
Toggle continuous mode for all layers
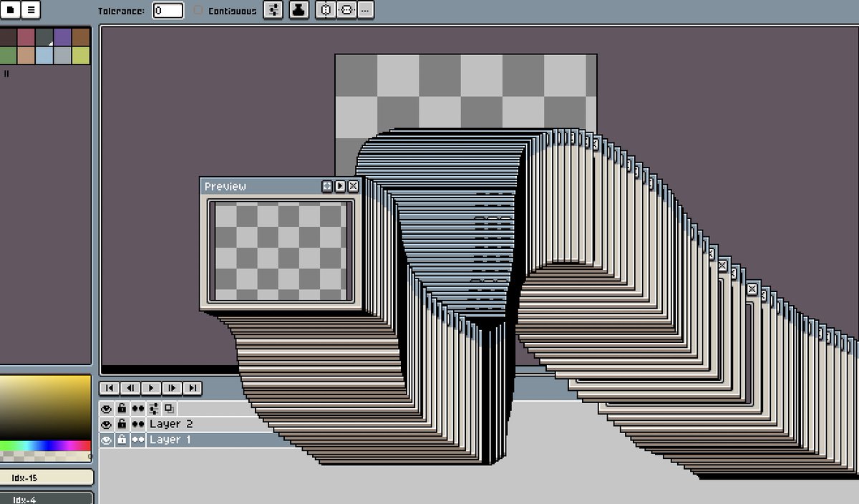[x=137, y=408]
